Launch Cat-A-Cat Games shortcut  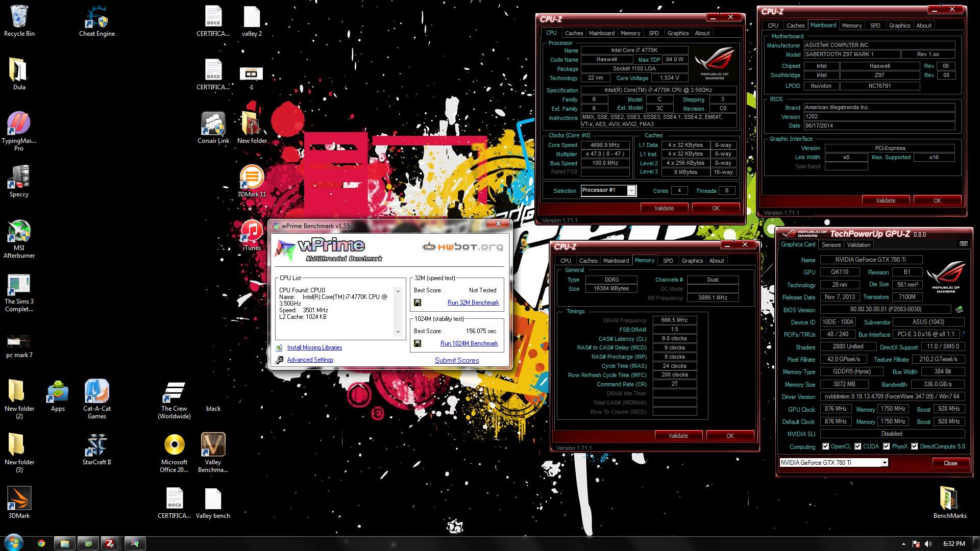click(x=97, y=399)
